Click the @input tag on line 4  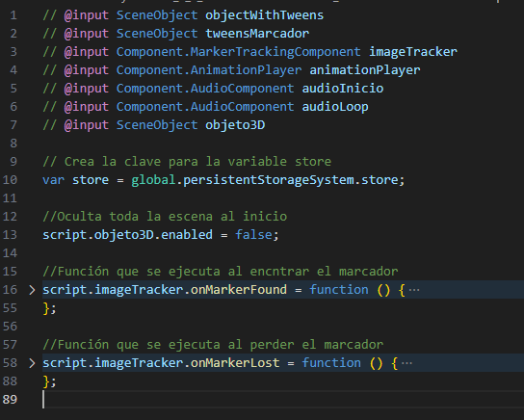coord(87,70)
